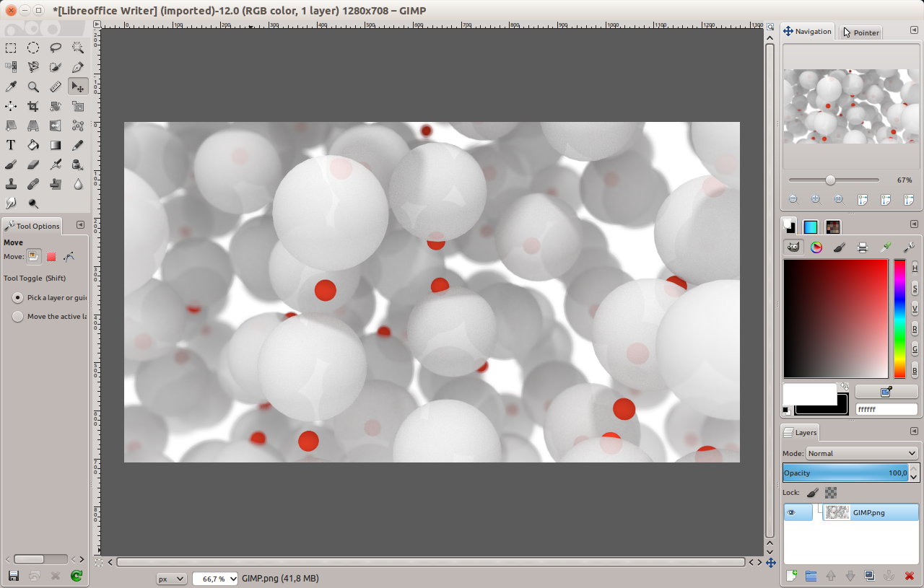
Task: Select the Zoom magnifier tool
Action: (33, 87)
